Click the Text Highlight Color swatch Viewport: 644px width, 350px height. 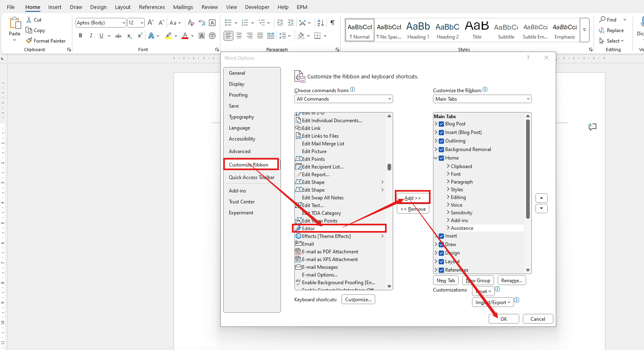click(168, 36)
